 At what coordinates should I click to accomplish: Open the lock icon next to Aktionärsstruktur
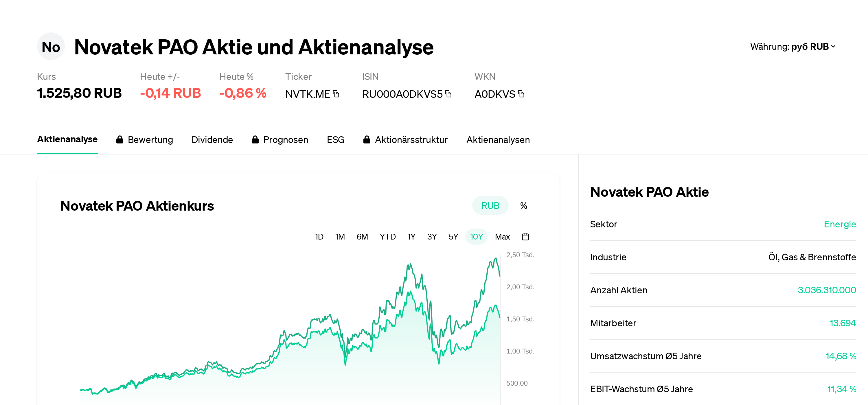367,139
